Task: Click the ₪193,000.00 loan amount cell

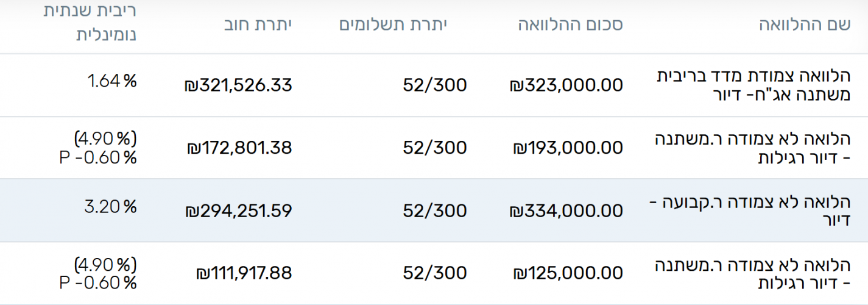Action: 568,148
